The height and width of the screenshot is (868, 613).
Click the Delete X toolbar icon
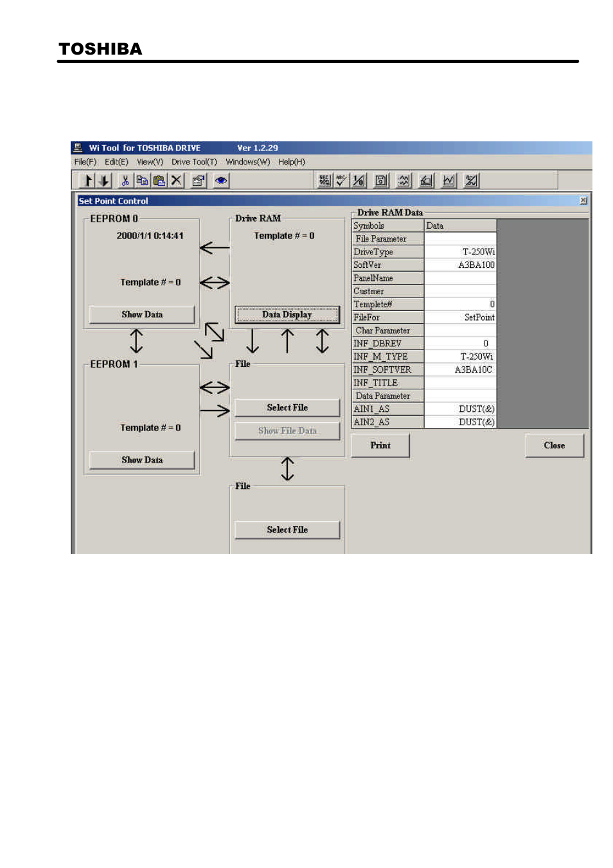click(x=176, y=181)
